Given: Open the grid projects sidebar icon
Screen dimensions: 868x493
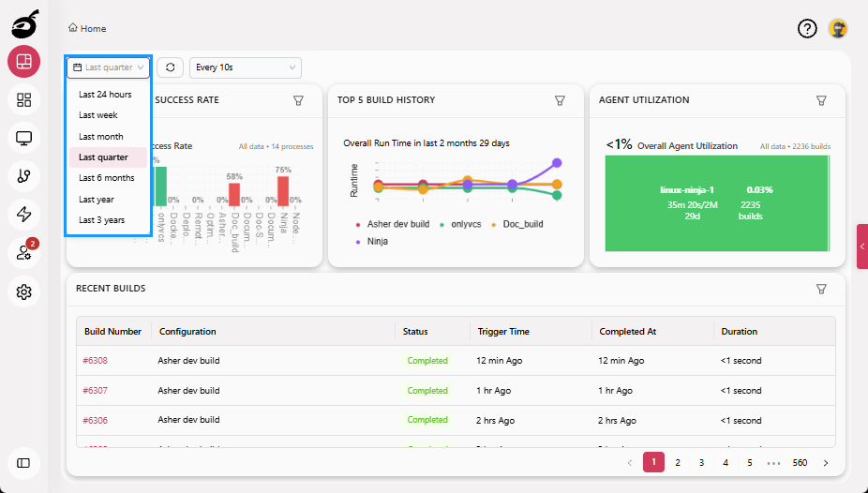Looking at the screenshot, I should tap(23, 99).
